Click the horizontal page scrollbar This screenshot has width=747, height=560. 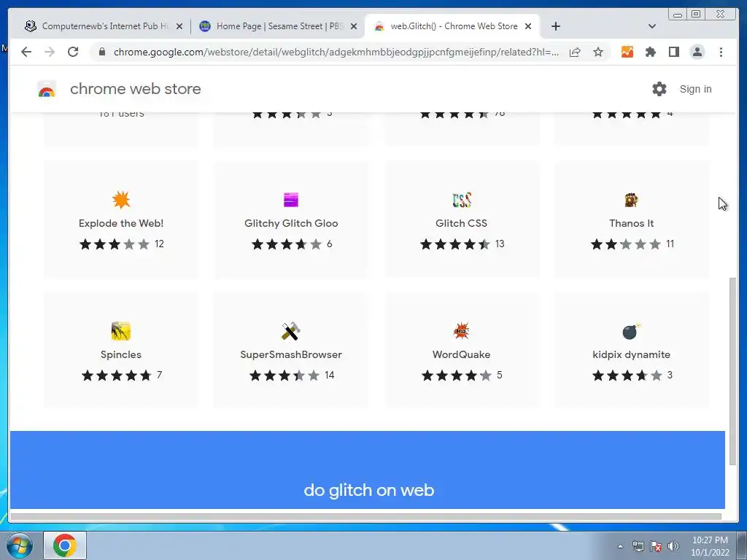365,517
